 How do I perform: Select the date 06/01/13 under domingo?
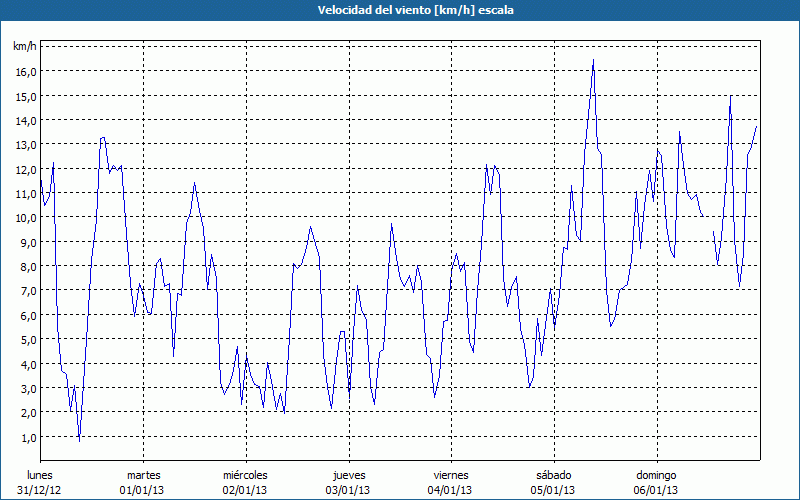pos(656,490)
